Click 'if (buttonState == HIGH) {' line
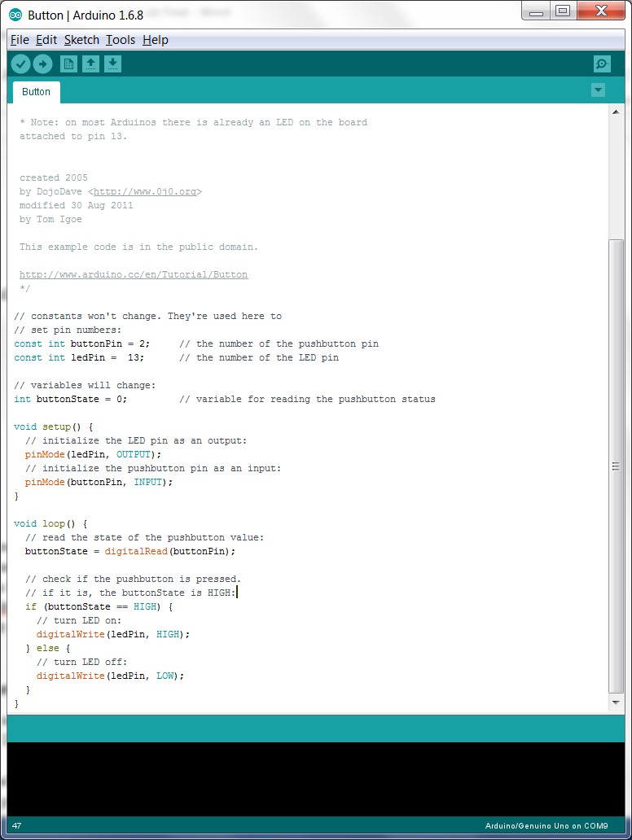 99,606
